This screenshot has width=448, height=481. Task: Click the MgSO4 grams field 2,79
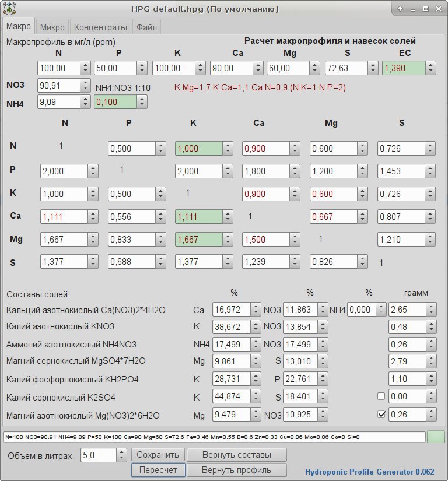click(x=408, y=361)
